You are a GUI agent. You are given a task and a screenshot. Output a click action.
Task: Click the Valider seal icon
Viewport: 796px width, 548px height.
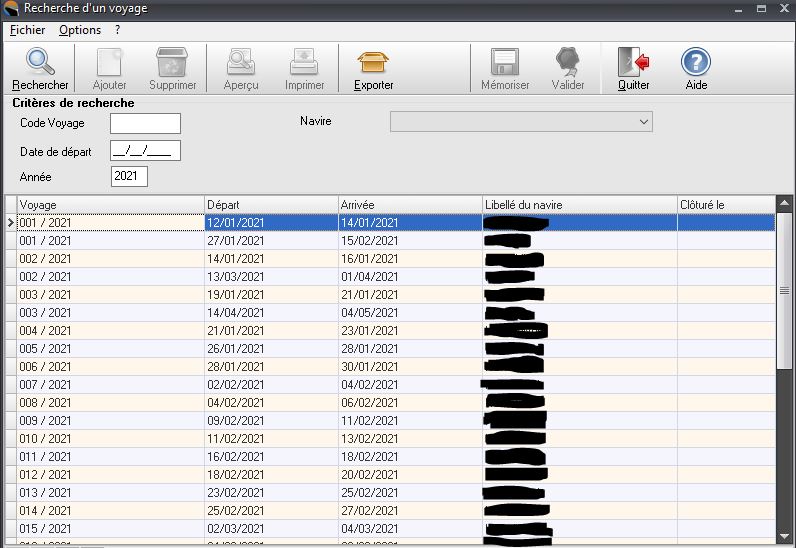tap(568, 63)
